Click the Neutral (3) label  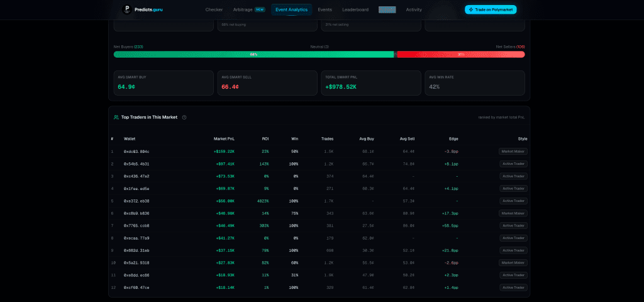coord(319,47)
